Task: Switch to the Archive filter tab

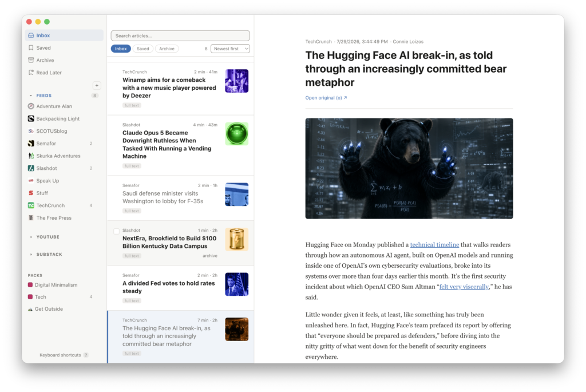Action: [x=167, y=49]
